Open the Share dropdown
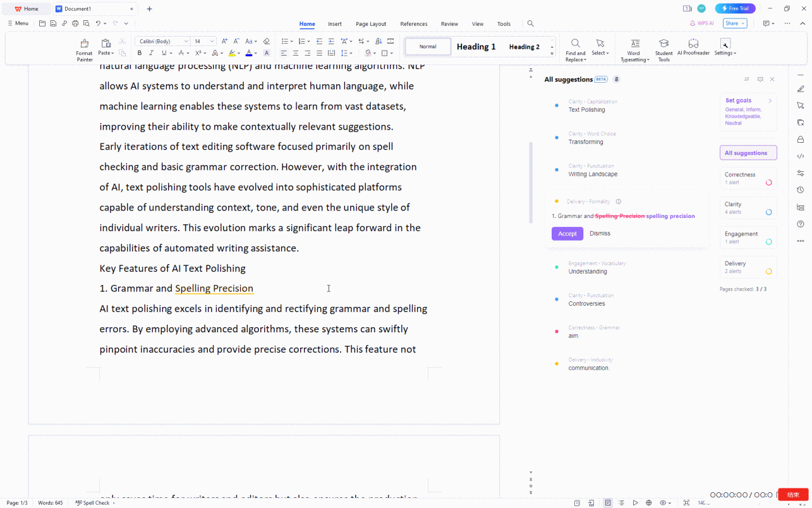This screenshot has height=508, width=812. (735, 23)
